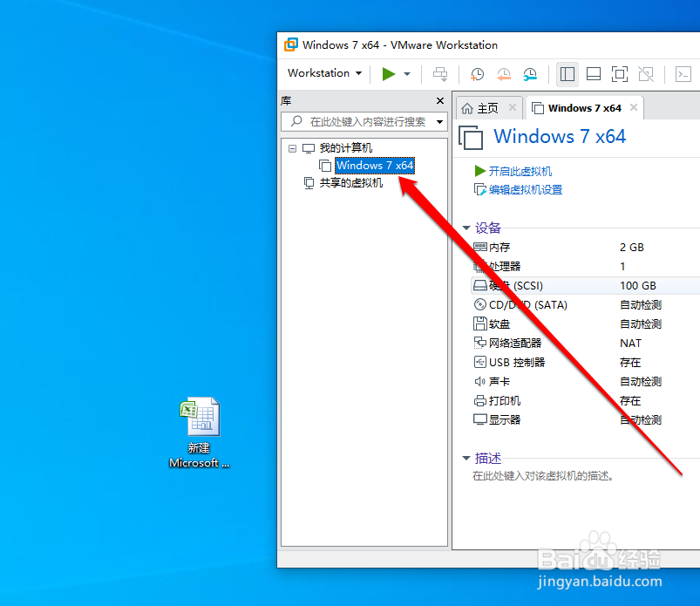The image size is (700, 606).
Task: Toggle the library sidebar view icon
Action: [567, 74]
